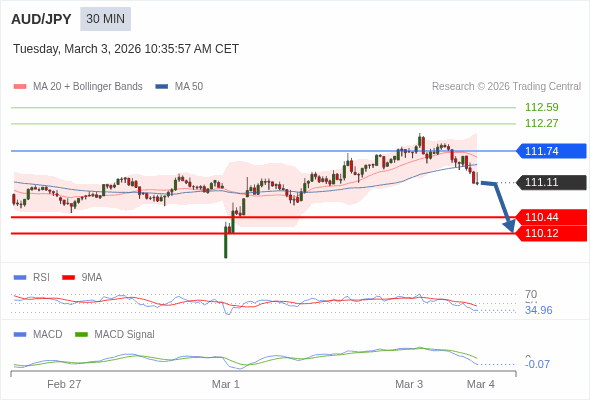Click the Mar 1 date axis label
Viewport: 590px width, 400px height.
[226, 384]
